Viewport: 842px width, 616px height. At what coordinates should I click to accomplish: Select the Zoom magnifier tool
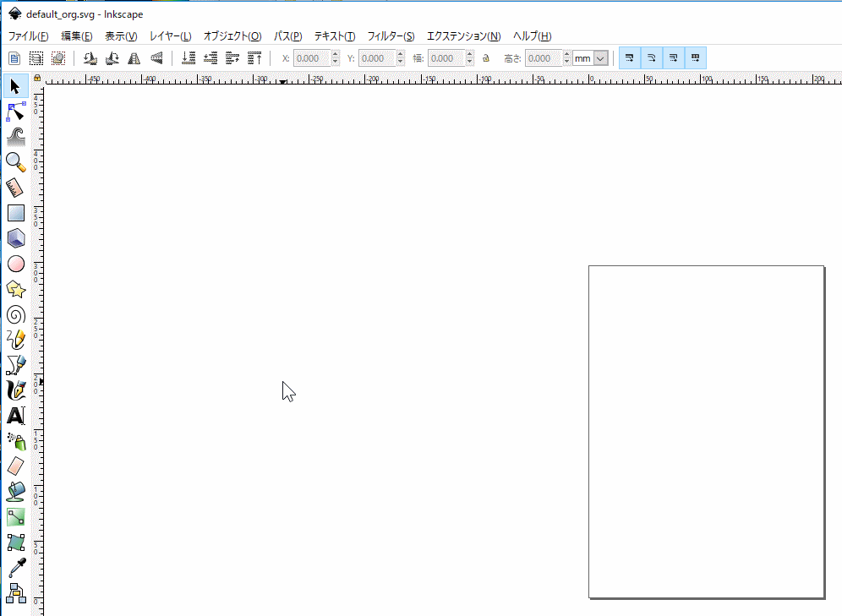(16, 161)
